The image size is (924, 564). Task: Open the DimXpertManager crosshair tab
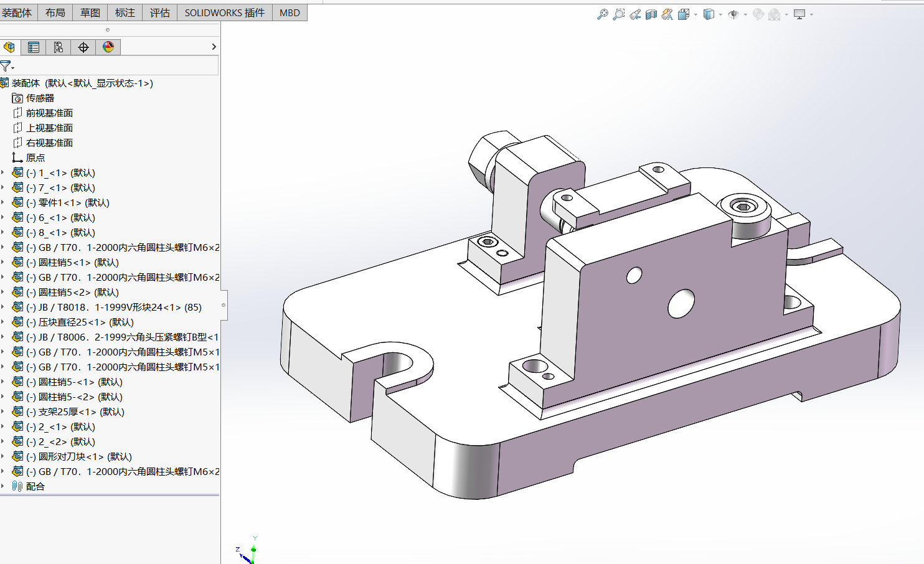(x=83, y=47)
